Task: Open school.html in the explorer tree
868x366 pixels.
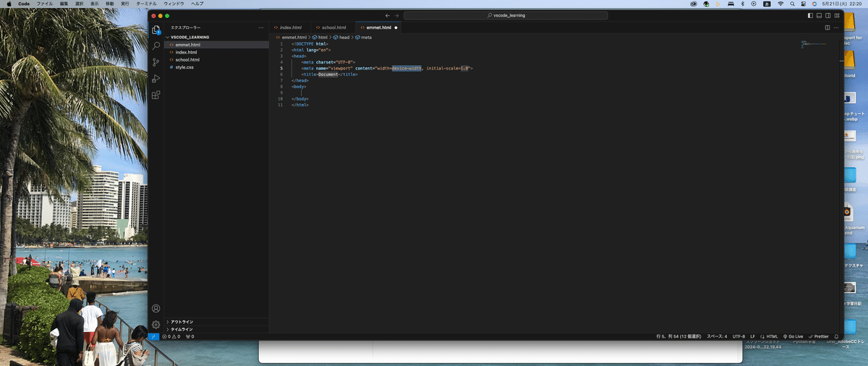Action: (216, 59)
